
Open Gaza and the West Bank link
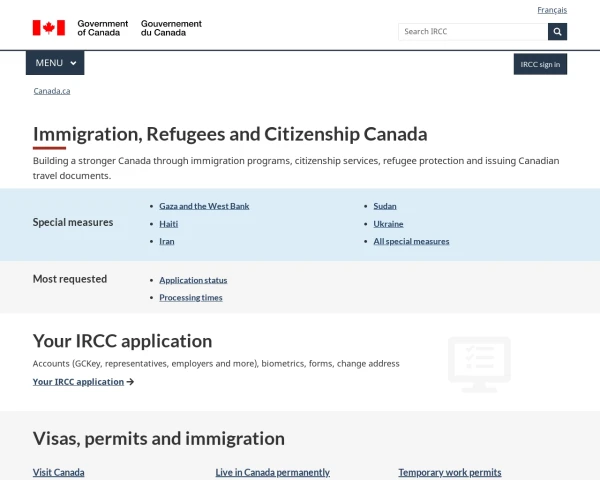tap(204, 206)
